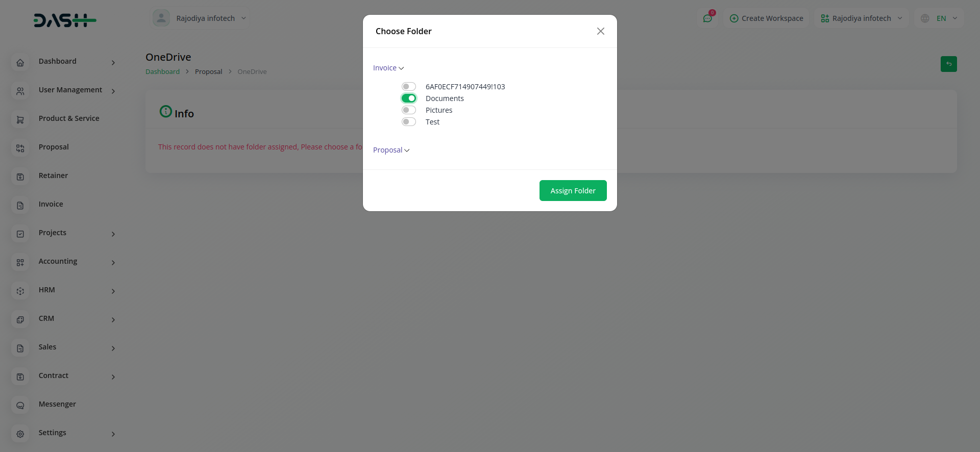Enable the Pictures folder toggle
Viewport: 980px width, 452px height.
click(409, 110)
